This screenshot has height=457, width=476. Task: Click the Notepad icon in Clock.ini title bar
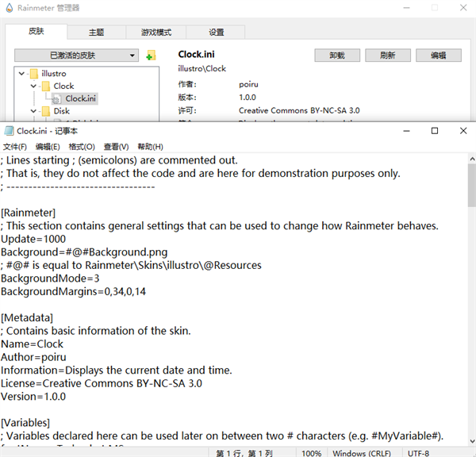point(9,131)
